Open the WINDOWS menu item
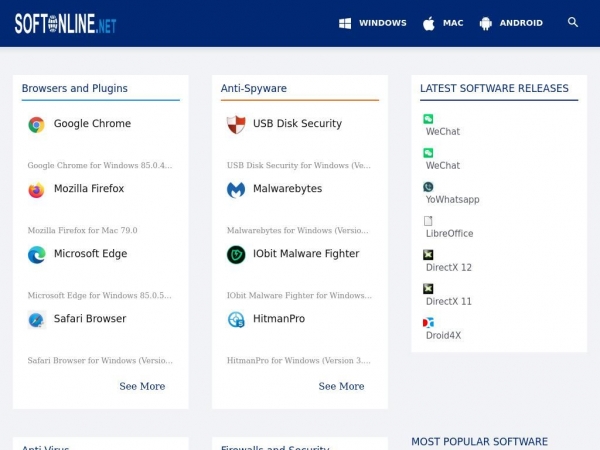The width and height of the screenshot is (600, 450). pos(383,23)
